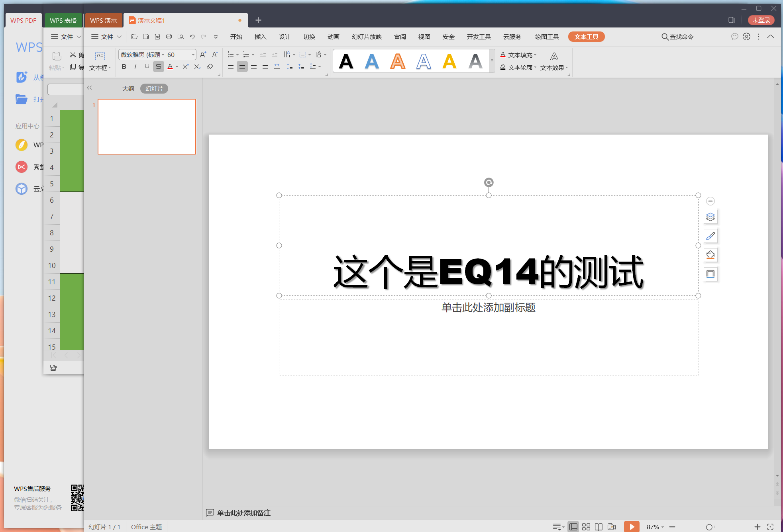This screenshot has width=783, height=532.
Task: Click the clear formatting eraser icon
Action: [210, 67]
